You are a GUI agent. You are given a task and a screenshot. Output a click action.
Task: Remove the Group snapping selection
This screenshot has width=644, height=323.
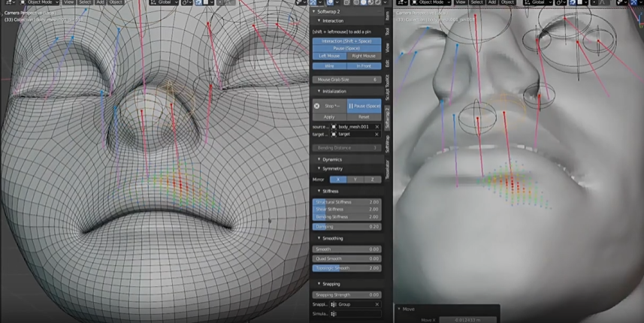376,304
